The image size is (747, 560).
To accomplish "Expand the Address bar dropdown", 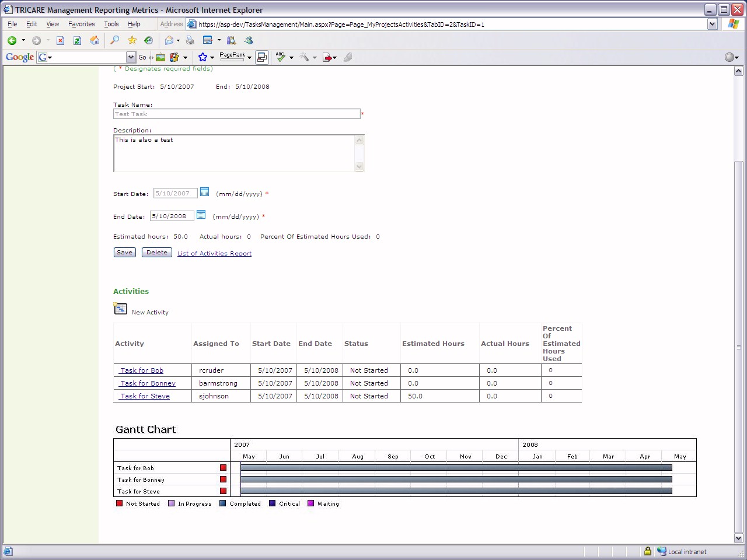I will pos(712,24).
